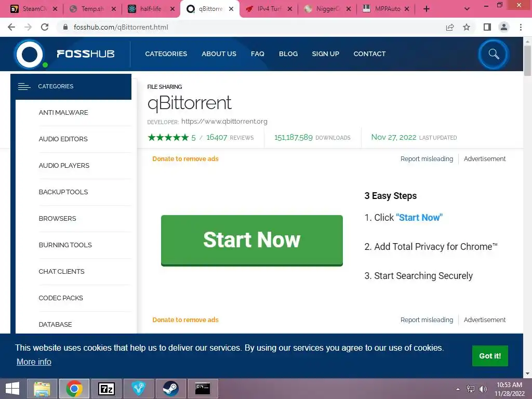Click the first Donate to remove ads link
The width and height of the screenshot is (532, 399).
(x=185, y=159)
